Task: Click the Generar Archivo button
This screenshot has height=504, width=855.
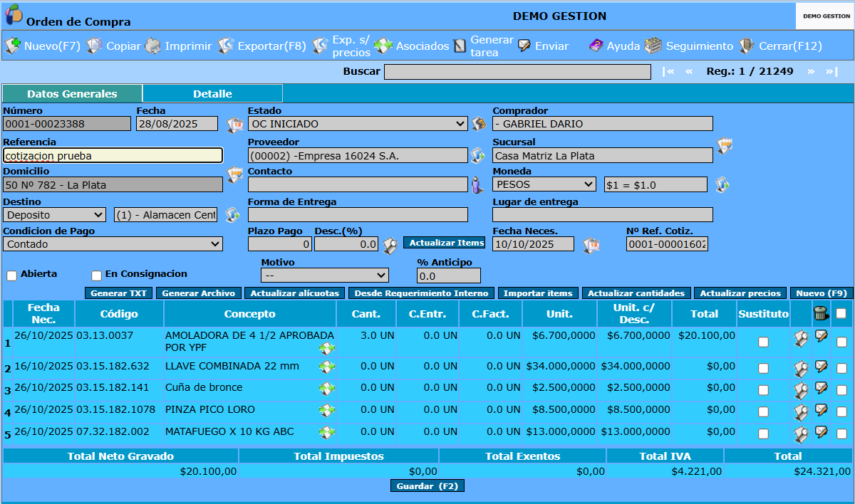Action: click(199, 293)
